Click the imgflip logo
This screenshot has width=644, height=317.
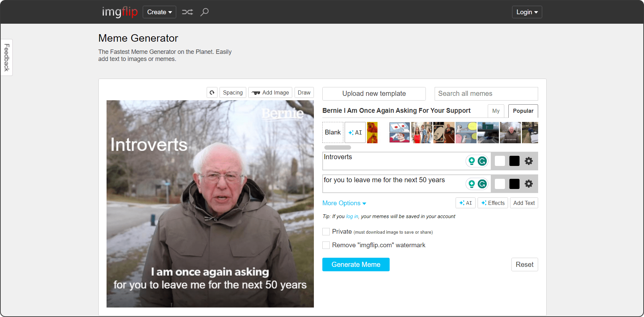[120, 12]
